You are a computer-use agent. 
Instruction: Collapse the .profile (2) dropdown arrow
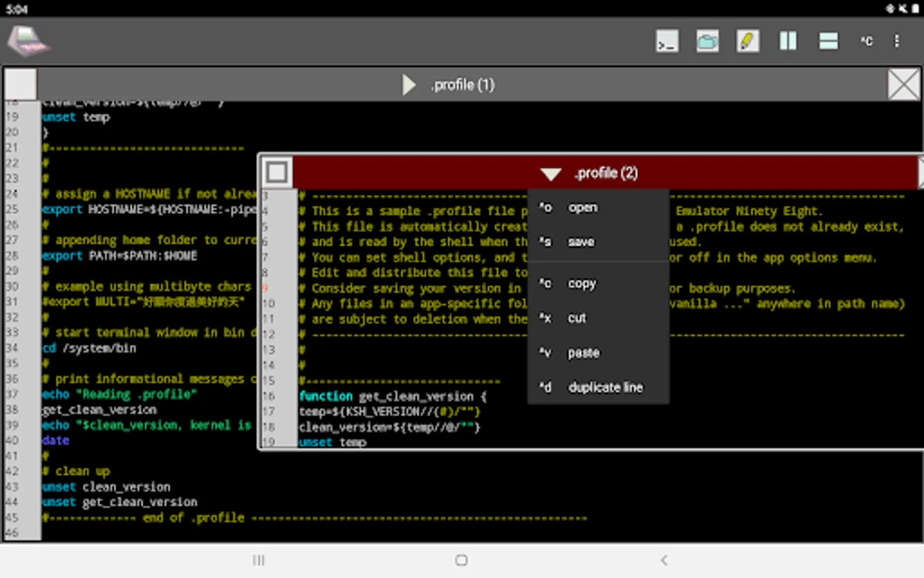[x=551, y=173]
